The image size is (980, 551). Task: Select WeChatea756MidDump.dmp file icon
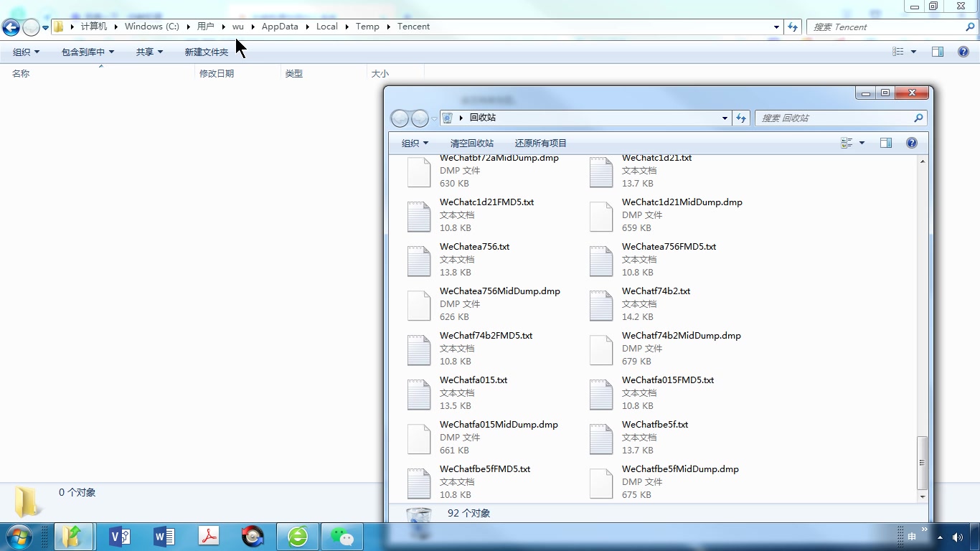[x=419, y=306]
